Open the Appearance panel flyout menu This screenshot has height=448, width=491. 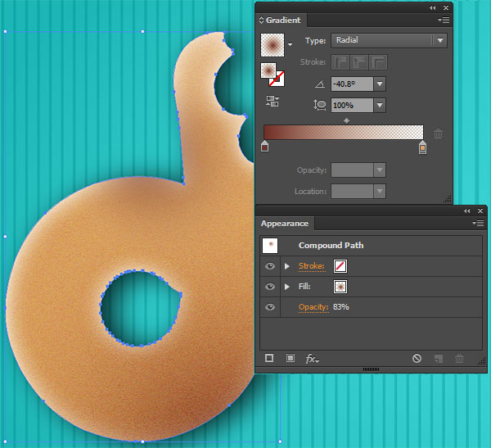pos(479,223)
